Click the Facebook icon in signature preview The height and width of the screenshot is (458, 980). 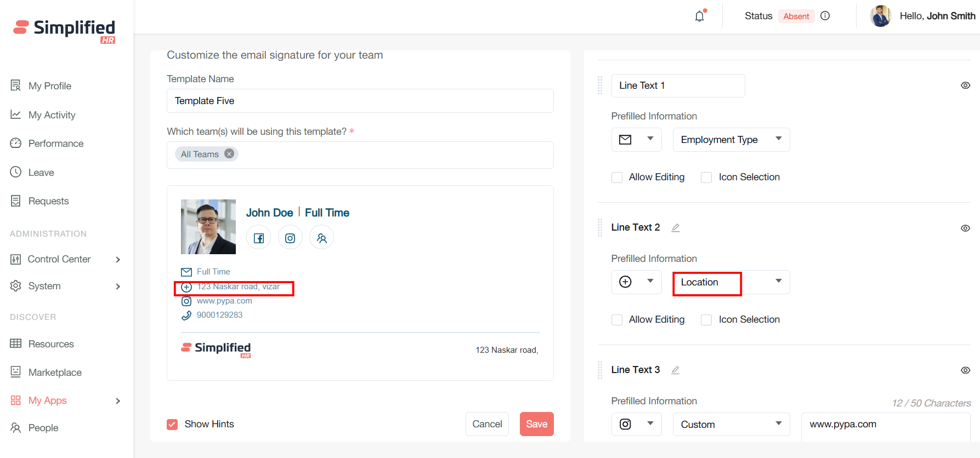click(259, 238)
